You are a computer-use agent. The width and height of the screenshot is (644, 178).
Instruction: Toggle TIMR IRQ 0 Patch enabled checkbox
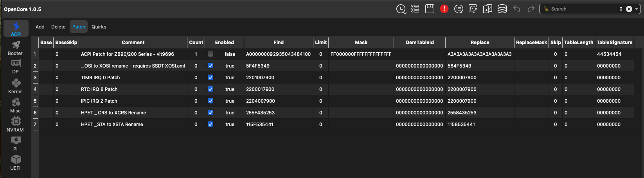(x=210, y=77)
